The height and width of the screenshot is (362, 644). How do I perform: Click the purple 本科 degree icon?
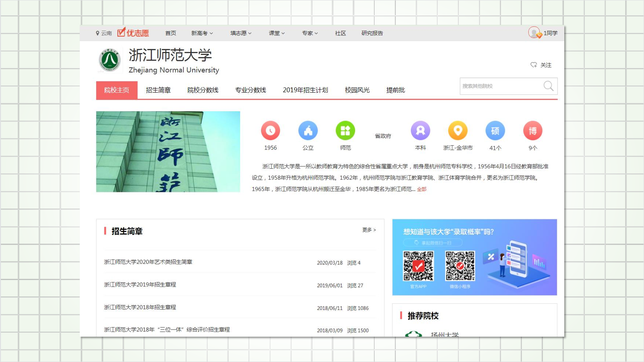click(x=420, y=131)
